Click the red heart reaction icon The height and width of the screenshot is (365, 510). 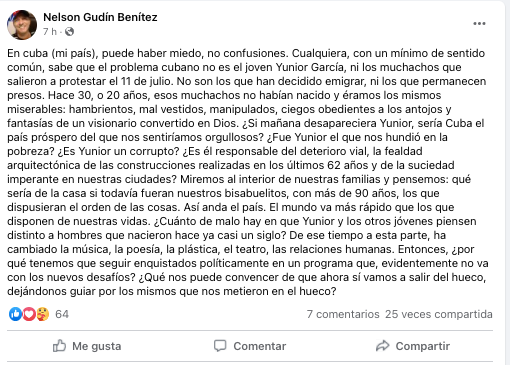pyautogui.click(x=29, y=314)
